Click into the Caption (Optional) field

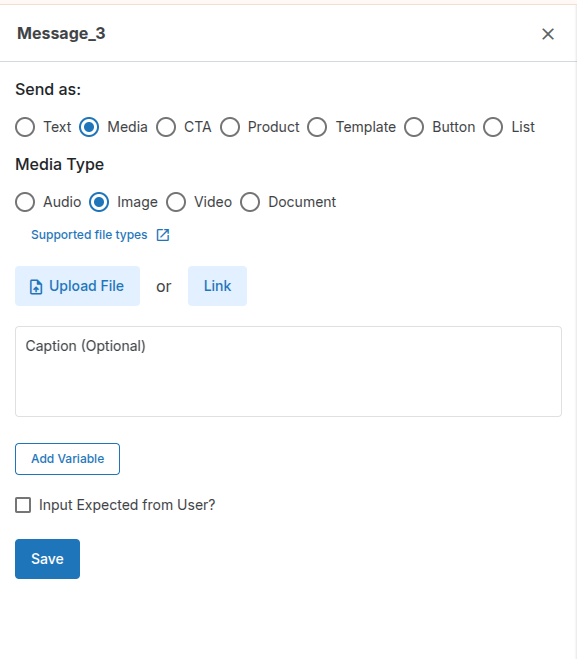[288, 372]
